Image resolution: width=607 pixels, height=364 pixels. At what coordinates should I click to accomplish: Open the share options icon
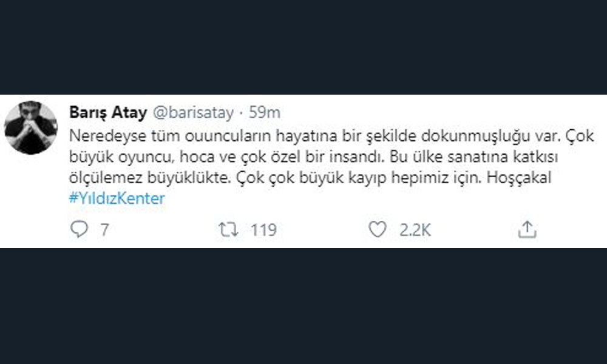pos(527,229)
